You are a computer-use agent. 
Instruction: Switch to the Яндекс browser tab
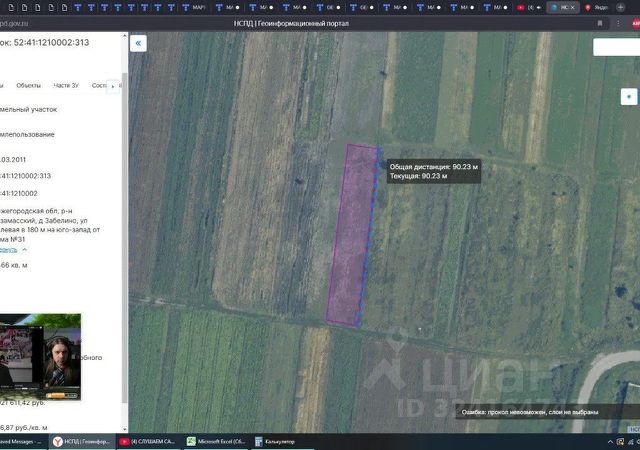click(597, 7)
